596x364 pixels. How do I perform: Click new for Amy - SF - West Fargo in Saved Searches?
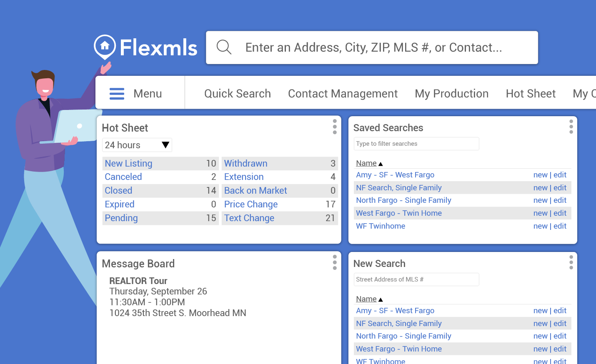click(541, 175)
